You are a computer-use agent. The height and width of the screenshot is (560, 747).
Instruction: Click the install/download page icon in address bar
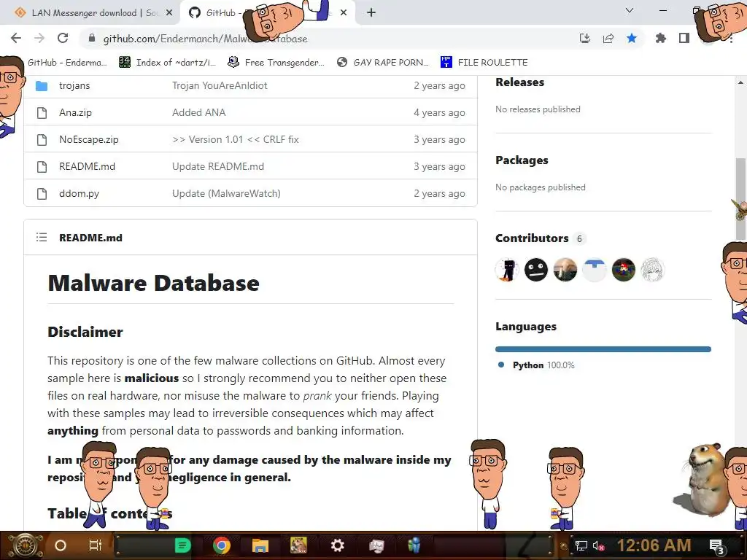585,38
